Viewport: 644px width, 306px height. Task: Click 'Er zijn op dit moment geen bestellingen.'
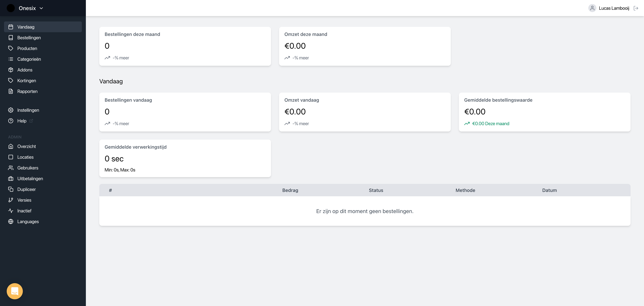click(365, 211)
